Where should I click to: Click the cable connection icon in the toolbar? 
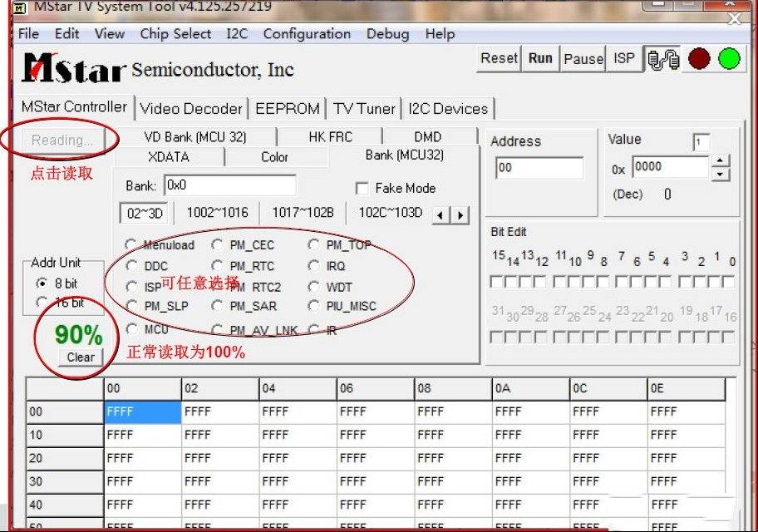pyautogui.click(x=662, y=60)
